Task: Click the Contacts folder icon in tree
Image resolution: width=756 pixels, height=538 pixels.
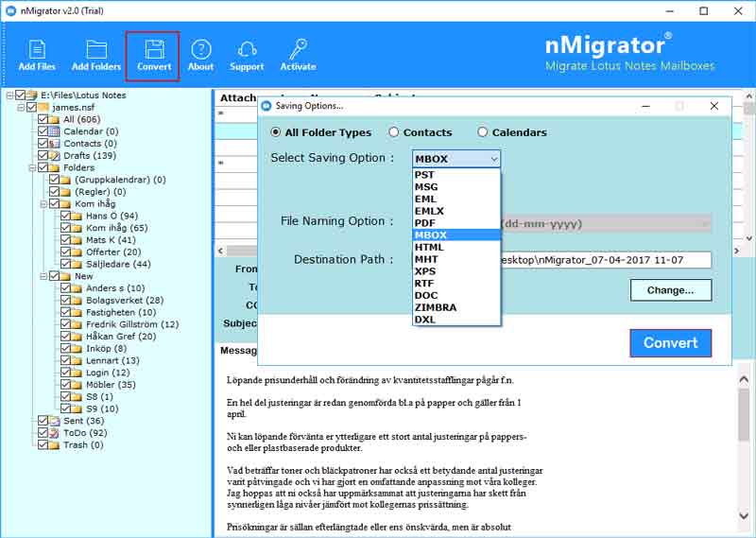Action: pos(54,144)
